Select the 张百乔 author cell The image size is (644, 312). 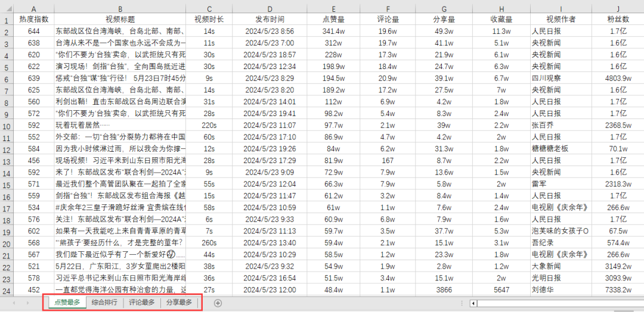[561, 125]
